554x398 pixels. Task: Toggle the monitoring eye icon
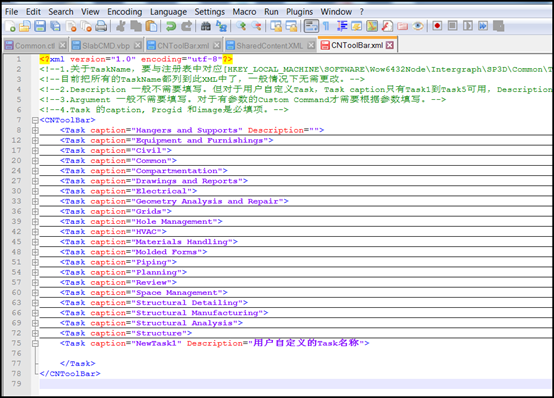(418, 26)
